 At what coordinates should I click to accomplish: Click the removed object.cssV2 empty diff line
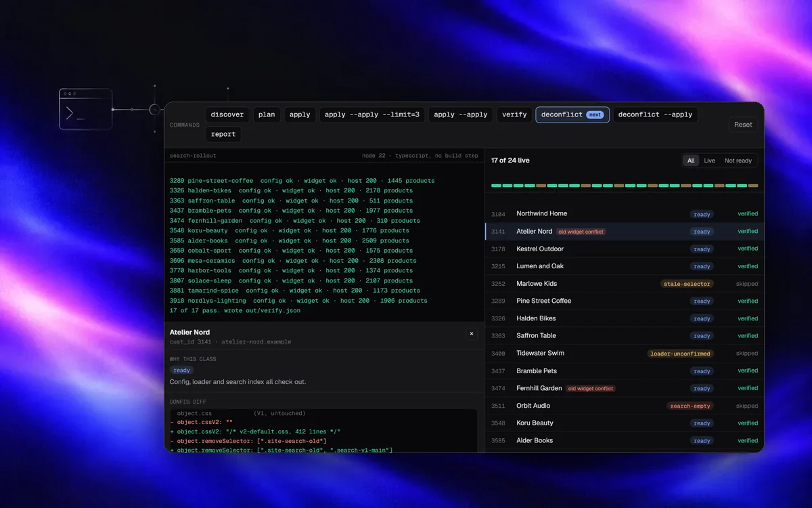coord(201,422)
